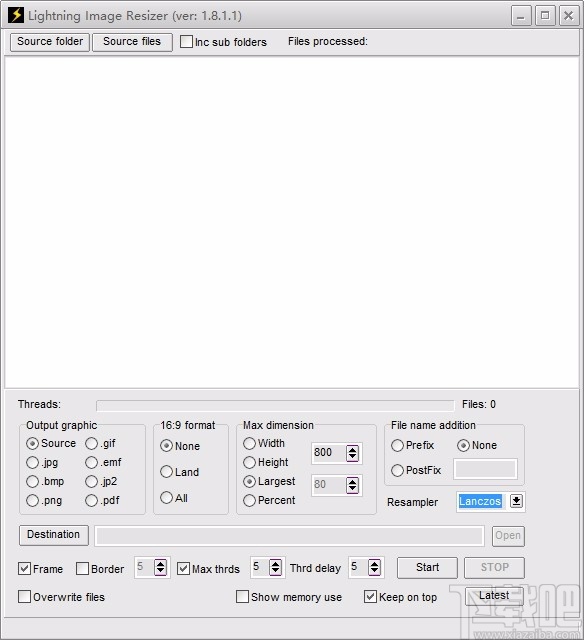
Task: Click the 'Files: 0' counter text
Action: coord(479,404)
